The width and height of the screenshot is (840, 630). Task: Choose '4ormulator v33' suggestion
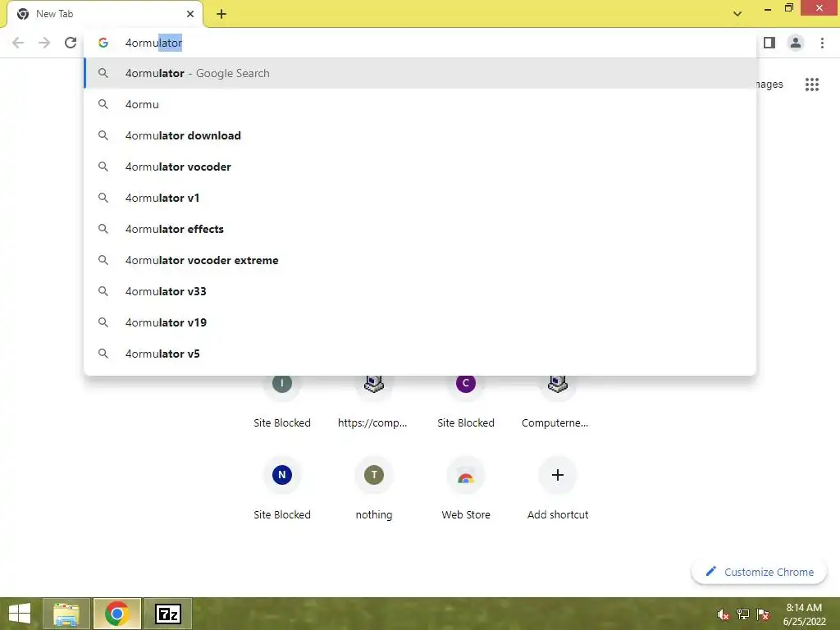pyautogui.click(x=421, y=291)
